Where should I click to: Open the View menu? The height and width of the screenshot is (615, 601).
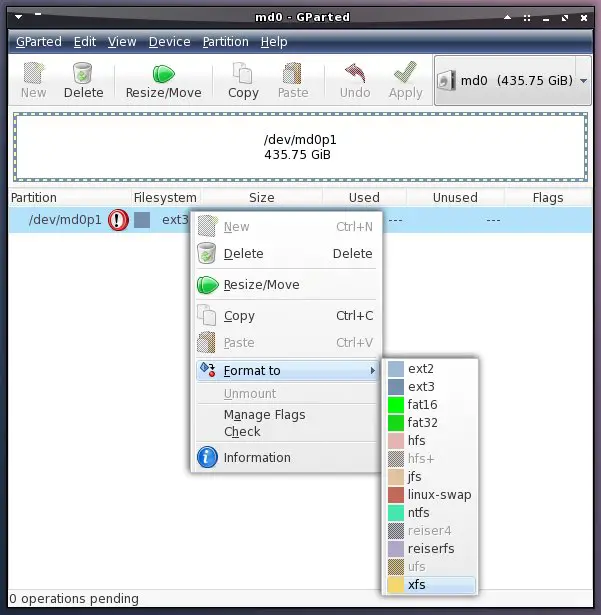coord(122,42)
